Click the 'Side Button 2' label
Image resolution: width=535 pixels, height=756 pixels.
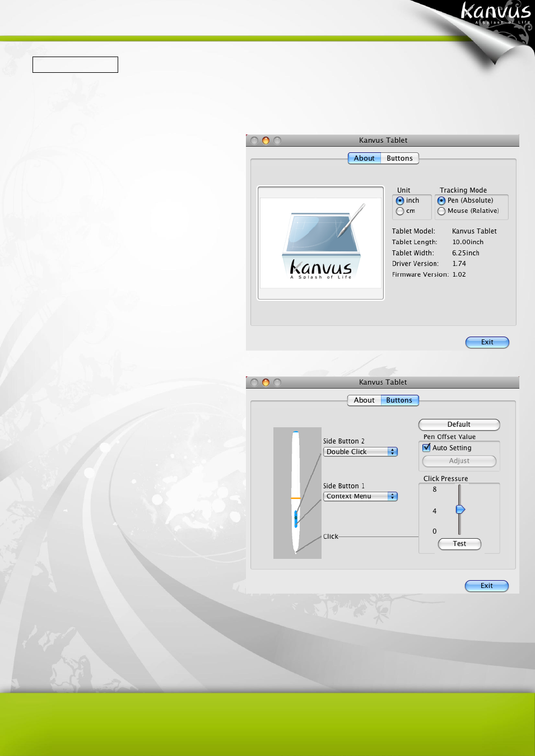pos(344,441)
